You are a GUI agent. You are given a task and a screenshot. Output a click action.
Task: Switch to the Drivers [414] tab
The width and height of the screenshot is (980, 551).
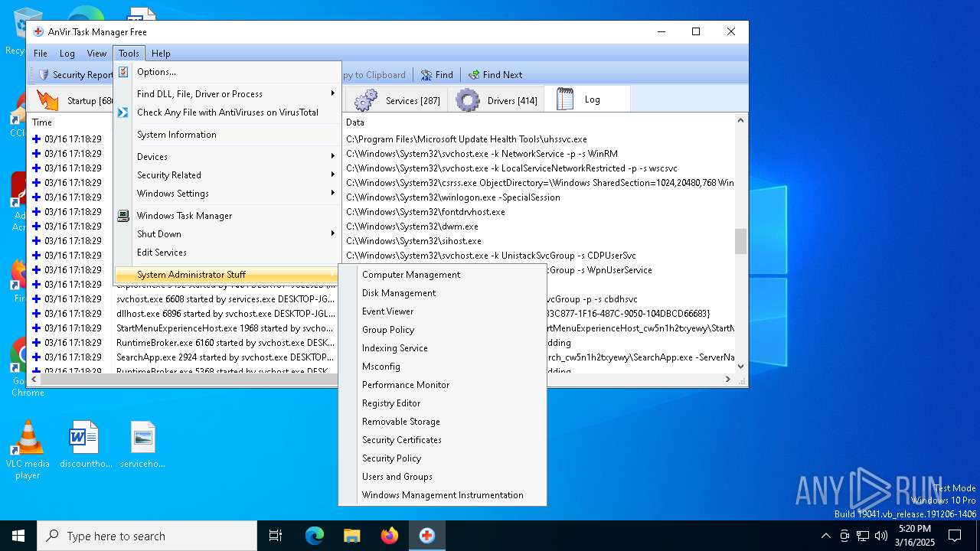[x=498, y=100]
